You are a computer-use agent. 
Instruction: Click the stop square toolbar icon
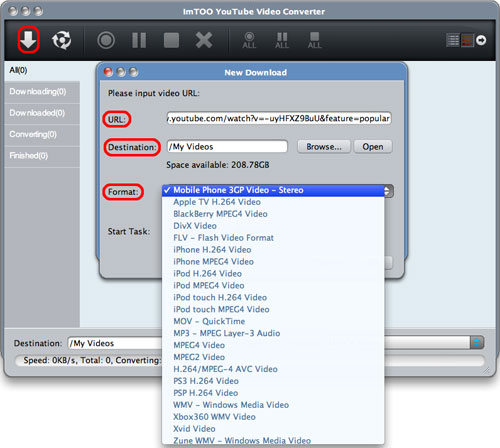coord(171,40)
